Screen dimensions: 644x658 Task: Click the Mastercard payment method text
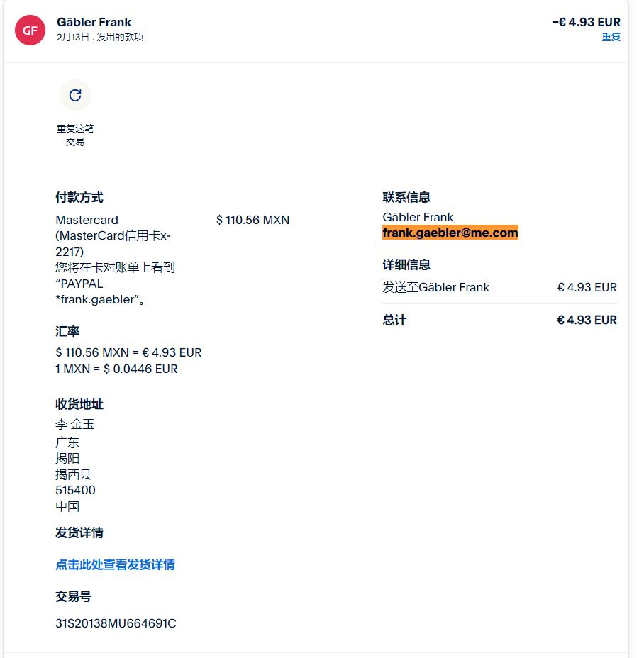point(87,220)
